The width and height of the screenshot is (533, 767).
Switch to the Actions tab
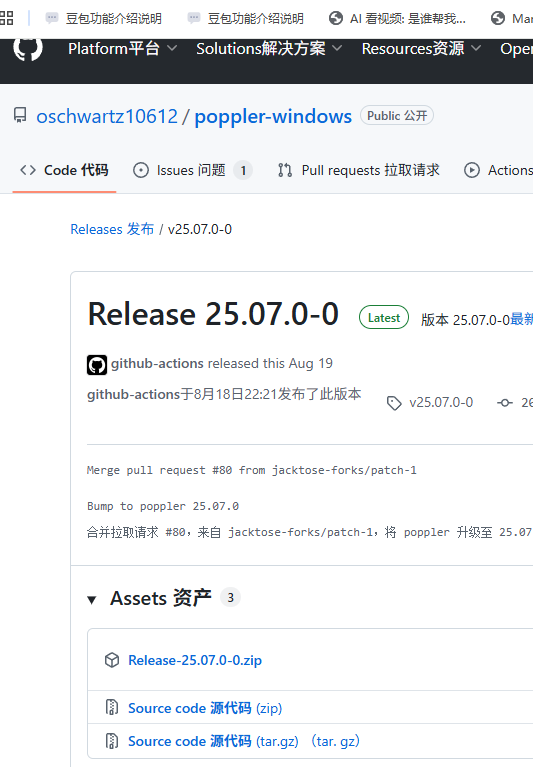(498, 170)
